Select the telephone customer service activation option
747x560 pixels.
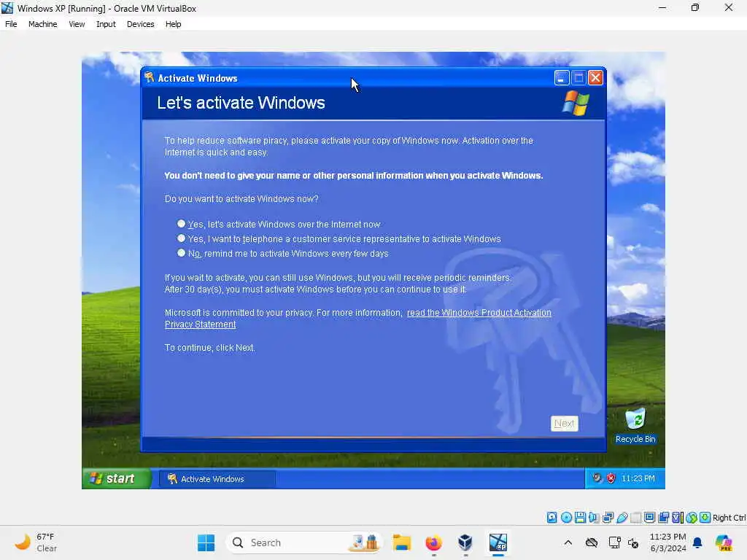click(181, 238)
